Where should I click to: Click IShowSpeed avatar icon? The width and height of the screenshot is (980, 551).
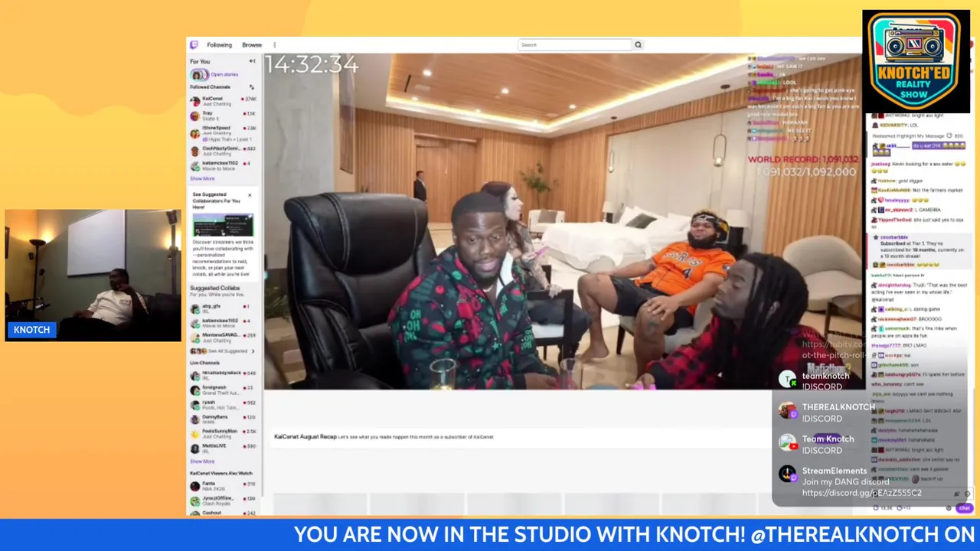tap(195, 132)
